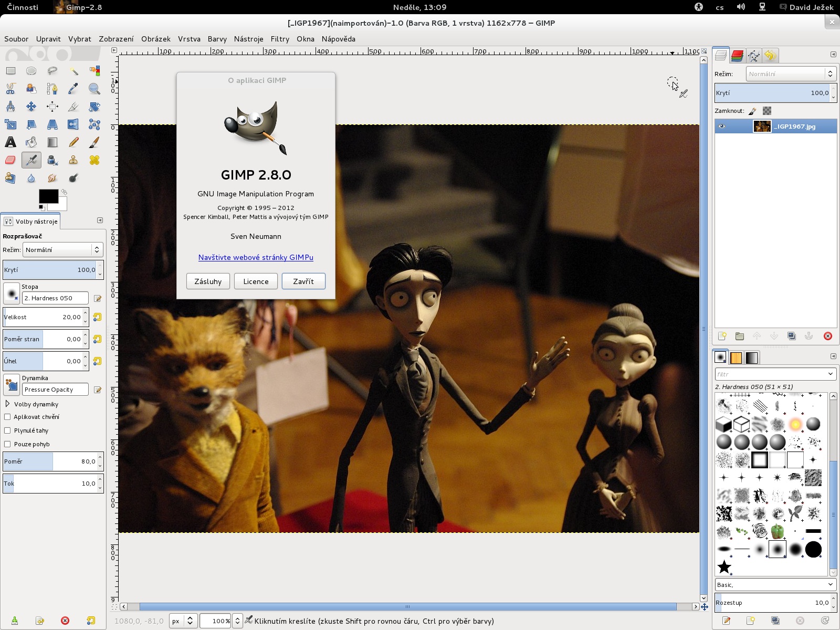Select the Paths tool
Image resolution: width=840 pixels, height=630 pixels.
point(52,89)
